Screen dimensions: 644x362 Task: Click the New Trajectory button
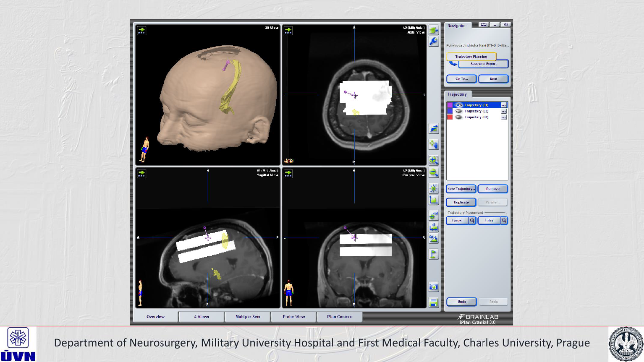click(x=461, y=189)
